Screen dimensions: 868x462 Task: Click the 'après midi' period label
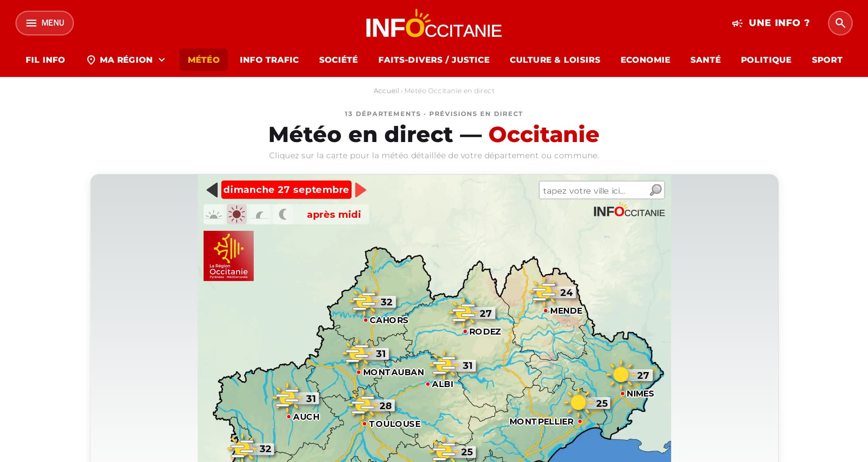tap(334, 214)
